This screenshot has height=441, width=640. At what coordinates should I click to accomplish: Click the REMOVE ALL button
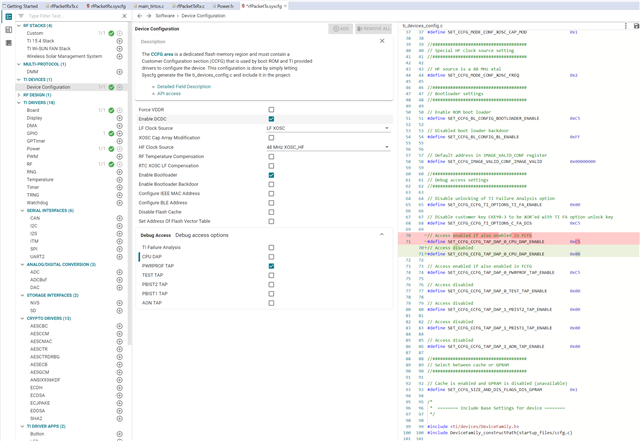click(373, 29)
